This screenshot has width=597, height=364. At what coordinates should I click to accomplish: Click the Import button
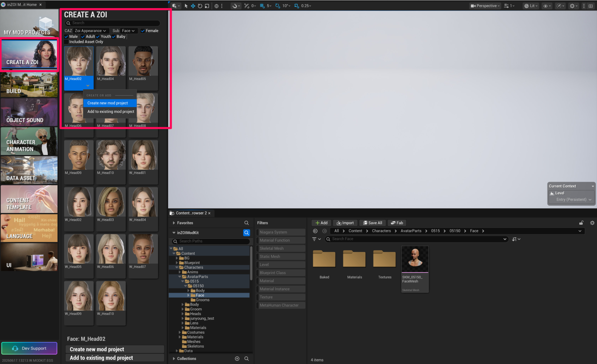click(x=345, y=223)
